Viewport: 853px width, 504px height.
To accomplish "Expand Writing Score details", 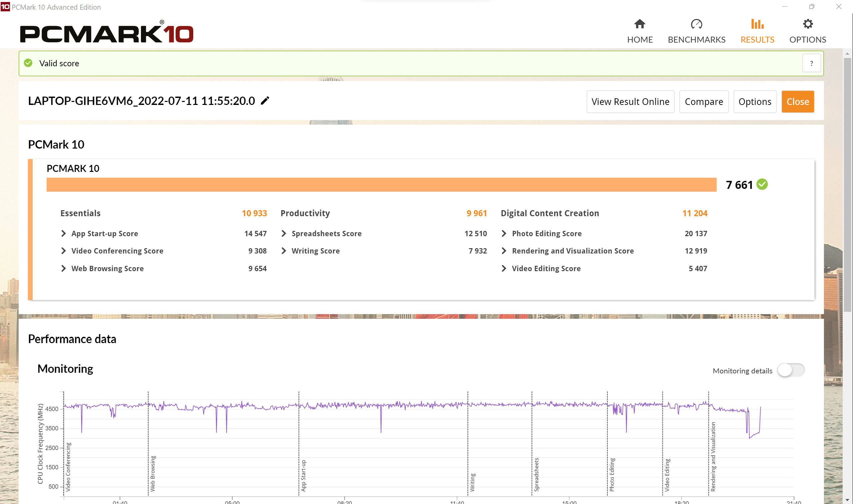I will coord(284,251).
